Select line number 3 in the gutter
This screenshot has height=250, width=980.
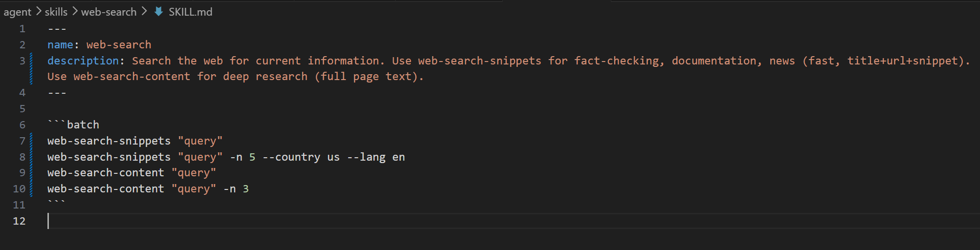[x=22, y=61]
